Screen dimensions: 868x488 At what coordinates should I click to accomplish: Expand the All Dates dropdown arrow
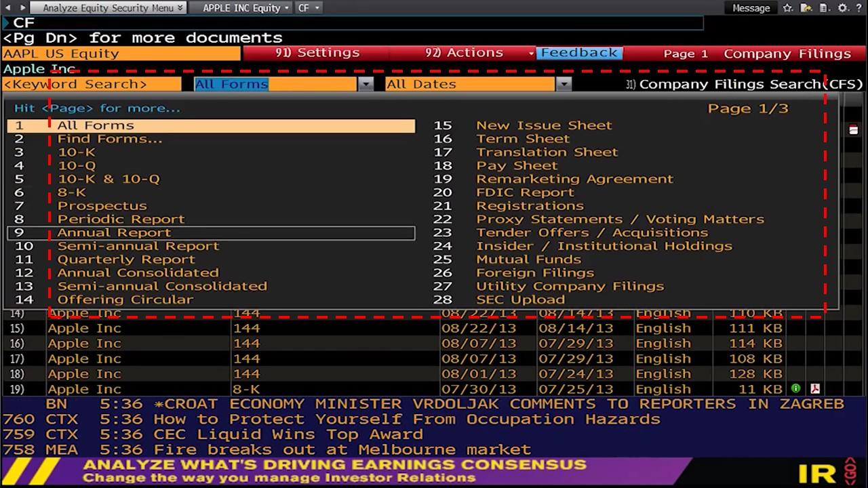coord(564,84)
